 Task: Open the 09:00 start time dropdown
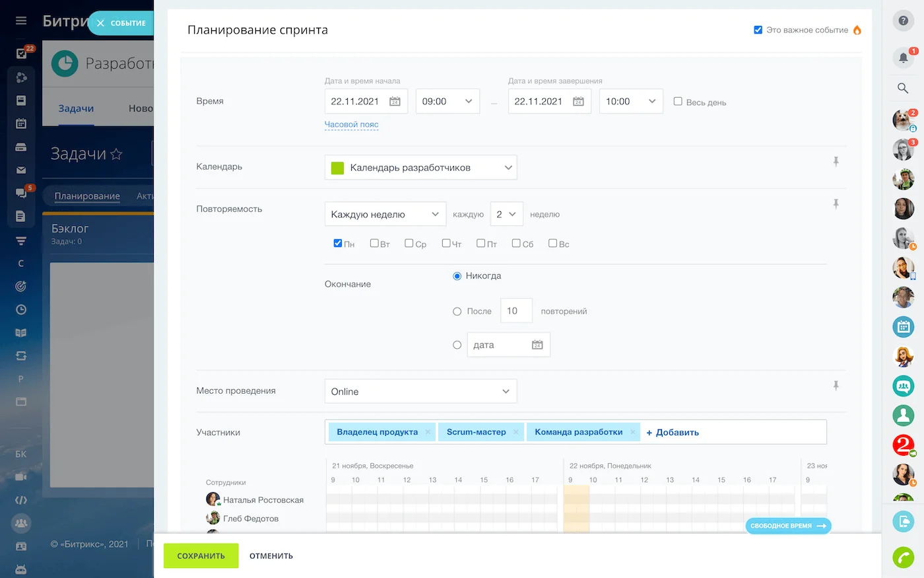[447, 102]
